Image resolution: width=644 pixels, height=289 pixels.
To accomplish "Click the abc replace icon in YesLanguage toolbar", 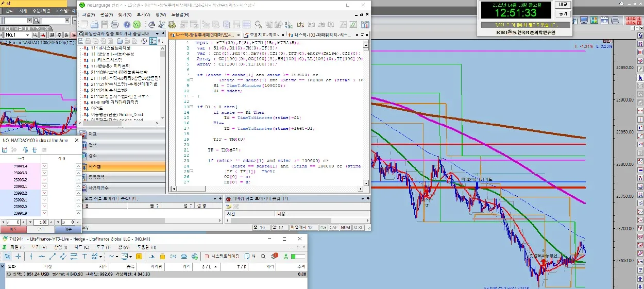I will [289, 24].
